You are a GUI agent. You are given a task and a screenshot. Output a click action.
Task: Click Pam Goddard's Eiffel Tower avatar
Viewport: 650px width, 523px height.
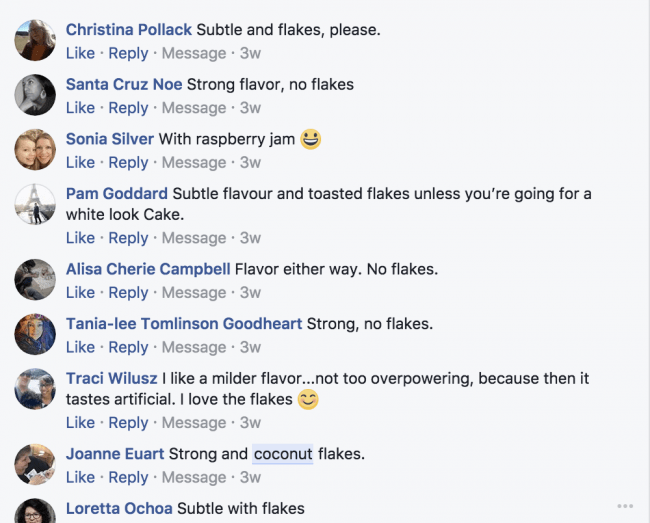[x=35, y=205]
